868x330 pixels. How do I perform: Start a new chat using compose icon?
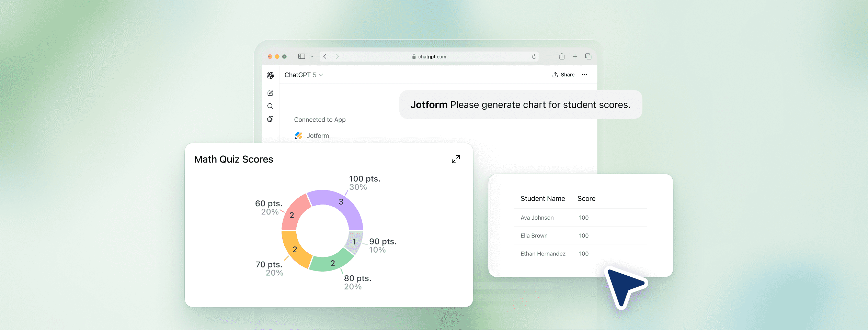270,92
